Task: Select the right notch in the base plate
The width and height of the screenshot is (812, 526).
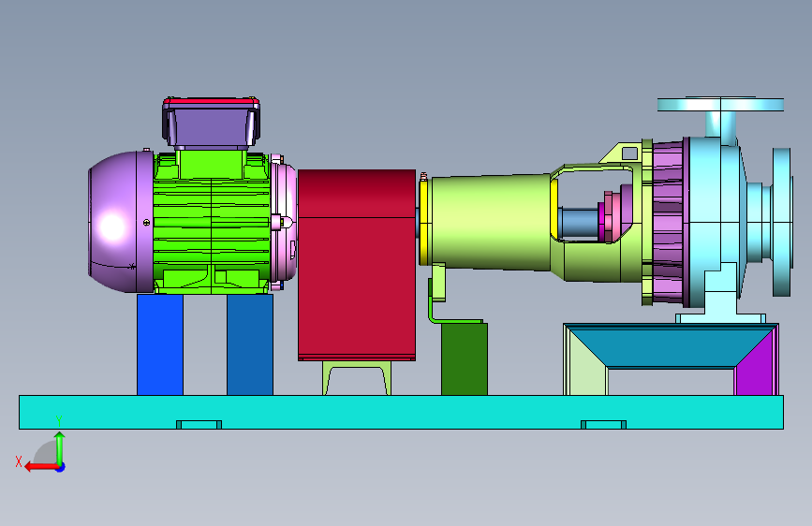Action: click(x=603, y=425)
